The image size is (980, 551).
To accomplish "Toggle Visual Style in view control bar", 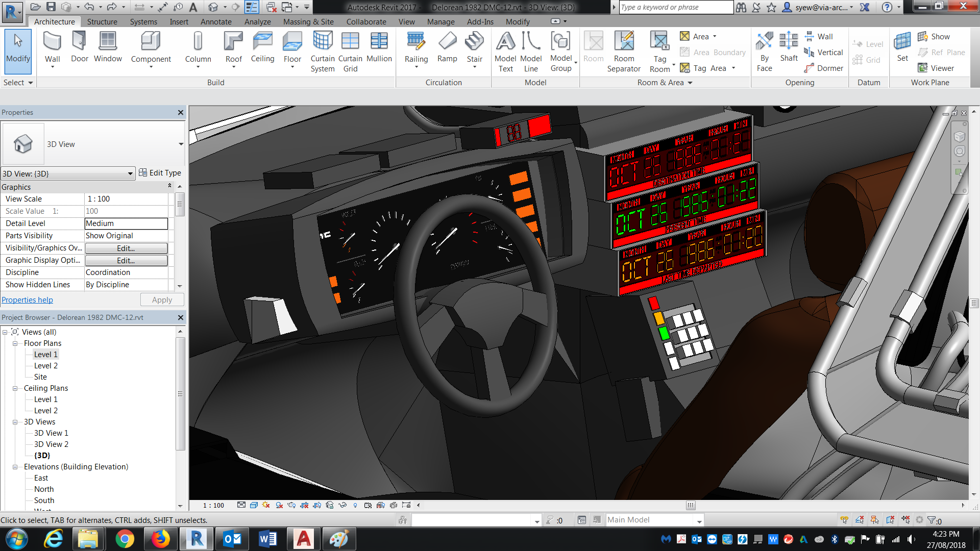I will pyautogui.click(x=254, y=505).
